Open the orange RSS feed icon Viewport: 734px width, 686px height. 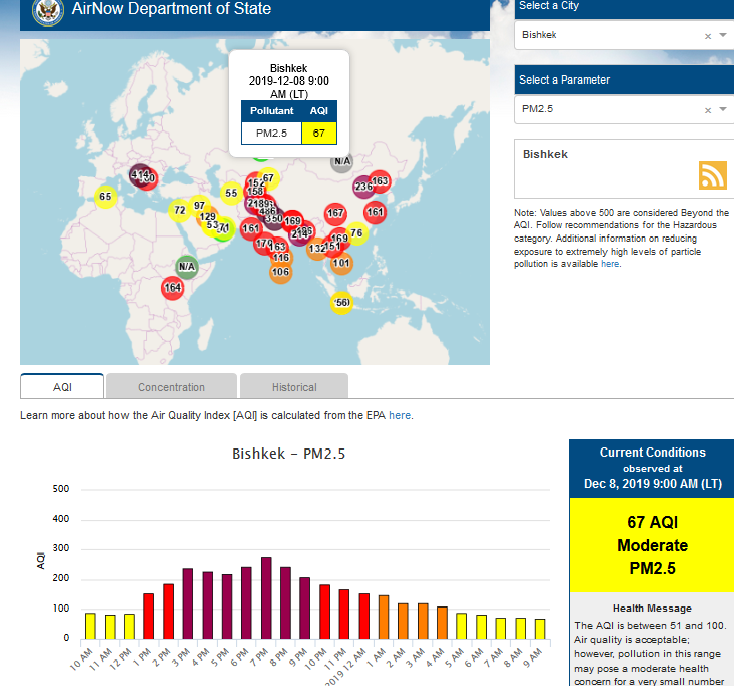click(712, 175)
